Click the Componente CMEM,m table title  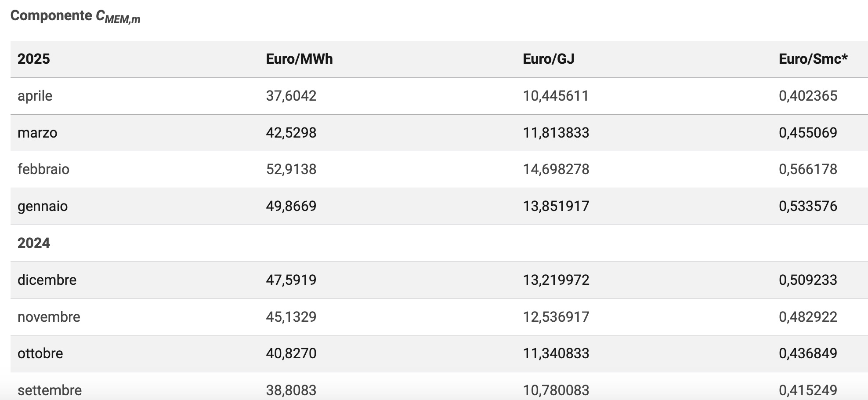tap(75, 16)
